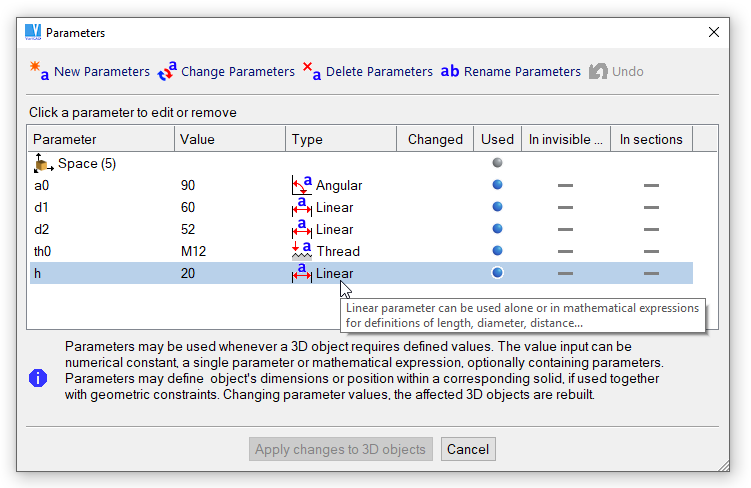Close the Parameters dialog window
The height and width of the screenshot is (488, 751).
pos(714,32)
